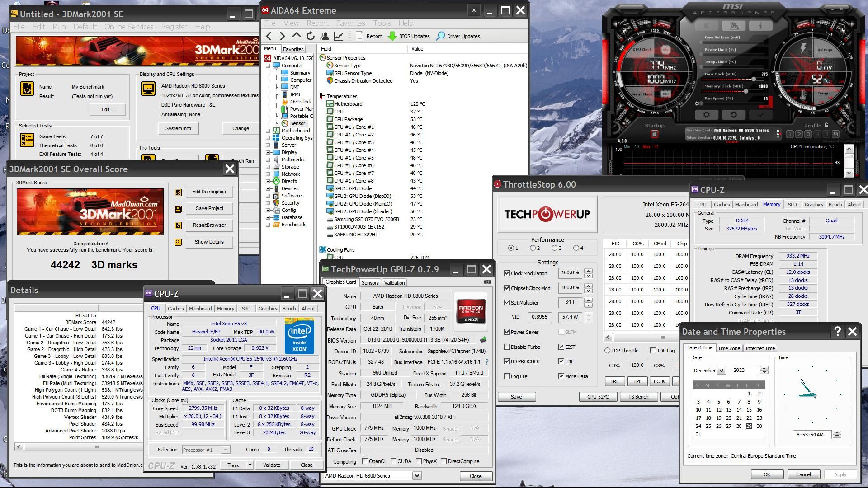Click the AIDA64 Back navigation arrow
This screenshot has height=488, width=868.
[x=269, y=36]
